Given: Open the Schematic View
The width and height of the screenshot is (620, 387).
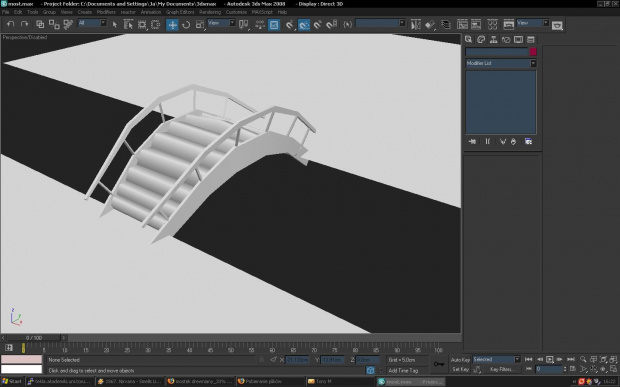Looking at the screenshot, I should pos(476,25).
